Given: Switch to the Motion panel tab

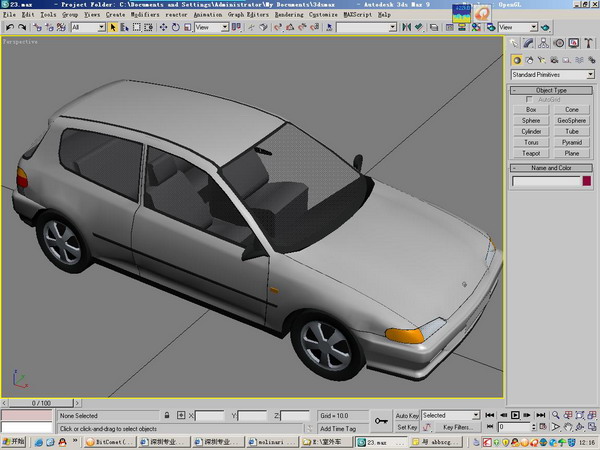Looking at the screenshot, I should [x=559, y=43].
